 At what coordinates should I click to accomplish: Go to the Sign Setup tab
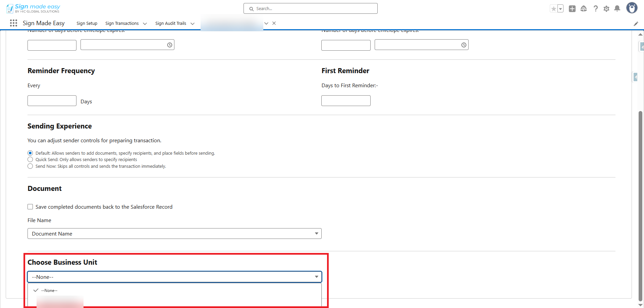(87, 23)
